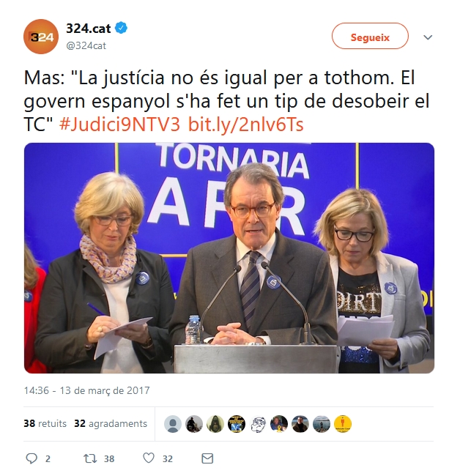Open the 324.cat account name
The image size is (460, 476).
coord(89,29)
